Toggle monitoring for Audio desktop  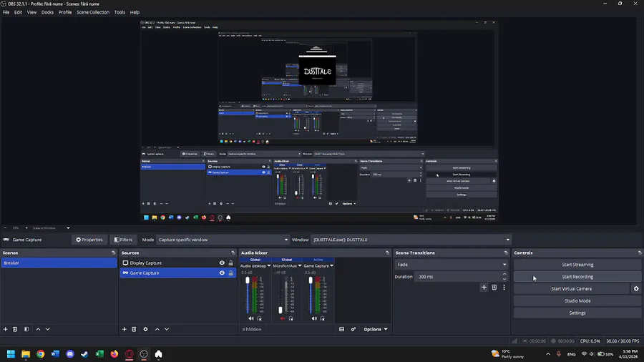click(260, 318)
